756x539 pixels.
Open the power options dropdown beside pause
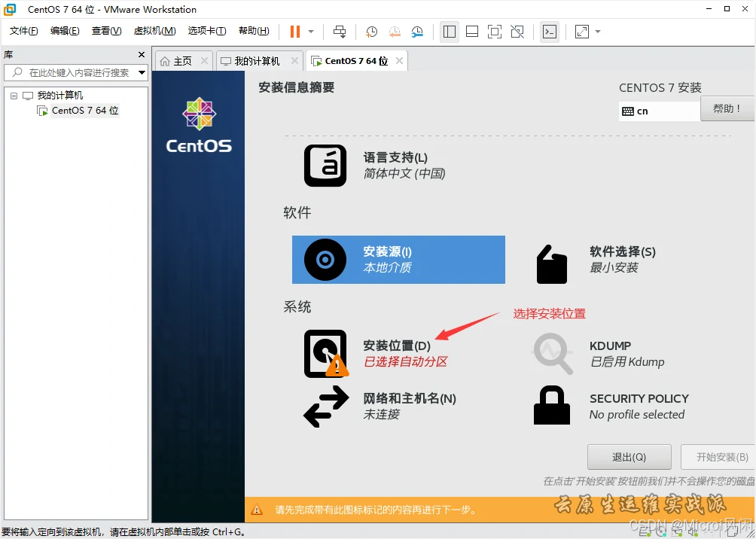311,32
